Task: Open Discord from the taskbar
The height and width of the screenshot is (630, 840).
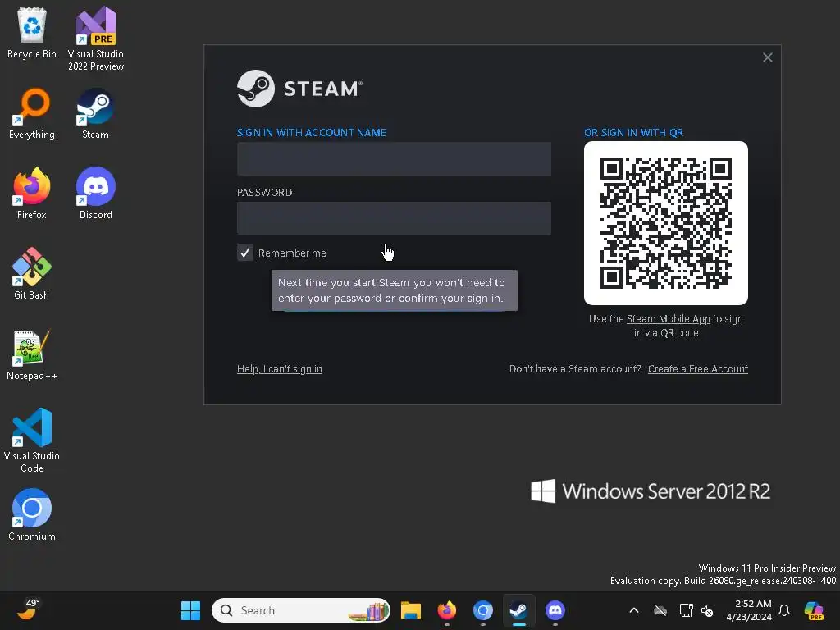Action: [x=555, y=610]
